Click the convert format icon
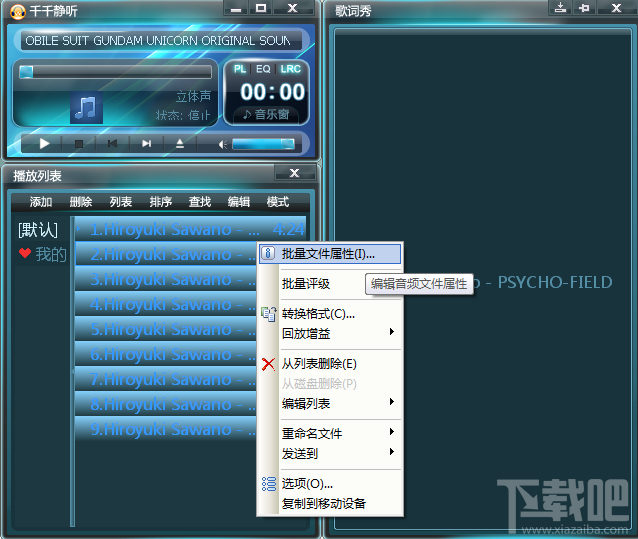Image resolution: width=638 pixels, height=539 pixels. point(269,314)
